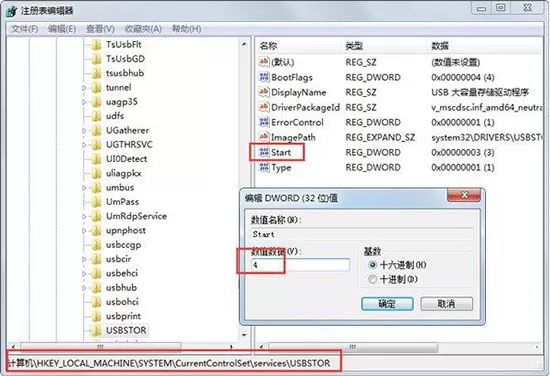Click the TsUsbFlt folder icon

pyautogui.click(x=96, y=45)
